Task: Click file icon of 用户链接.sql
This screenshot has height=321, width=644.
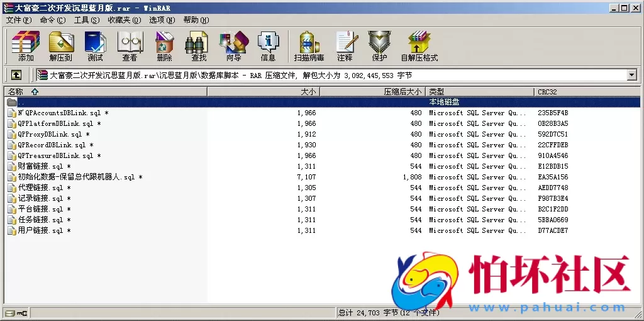Action: pyautogui.click(x=12, y=230)
